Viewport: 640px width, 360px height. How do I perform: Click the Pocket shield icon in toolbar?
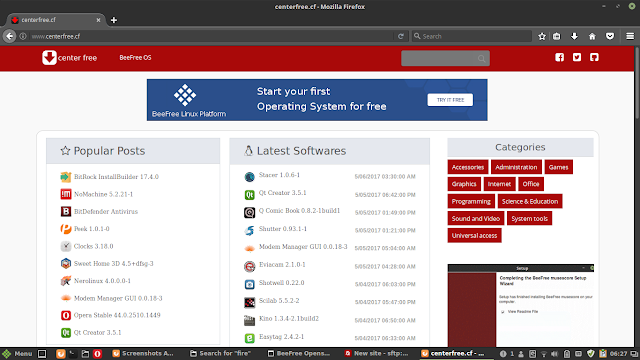(610, 36)
